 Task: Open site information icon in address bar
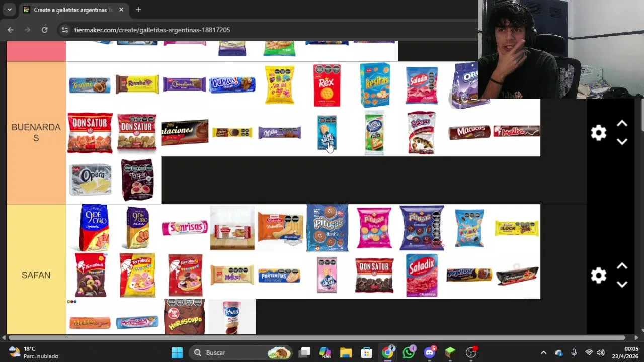pyautogui.click(x=64, y=30)
